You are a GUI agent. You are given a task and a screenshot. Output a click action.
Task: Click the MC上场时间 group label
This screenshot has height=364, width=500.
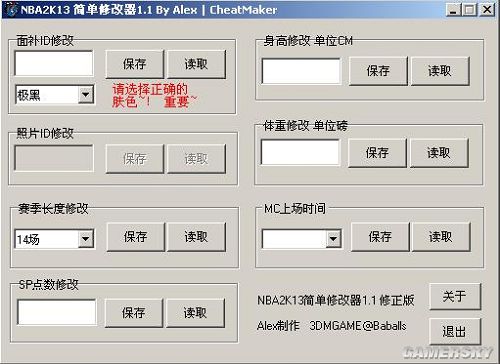pyautogui.click(x=295, y=209)
